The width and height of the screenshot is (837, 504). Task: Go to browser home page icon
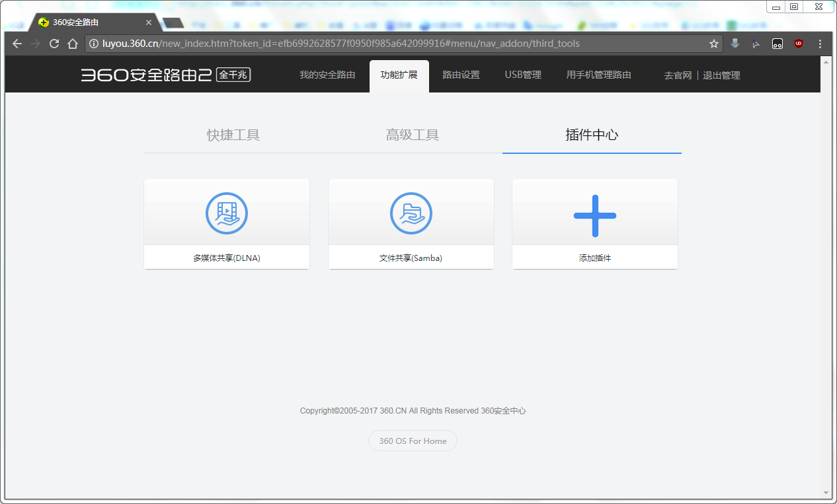click(73, 44)
